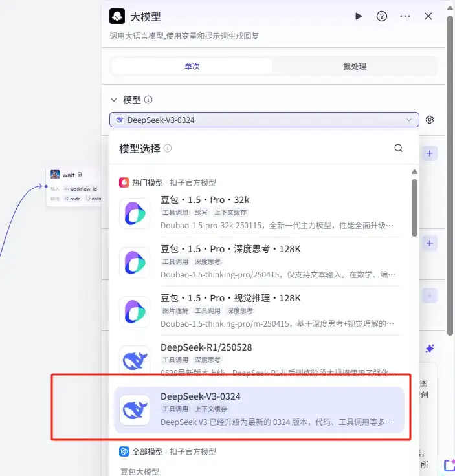This screenshot has width=455, height=476.
Task: Click DeepSeek icon inside model dropdown field
Action: pyautogui.click(x=120, y=120)
